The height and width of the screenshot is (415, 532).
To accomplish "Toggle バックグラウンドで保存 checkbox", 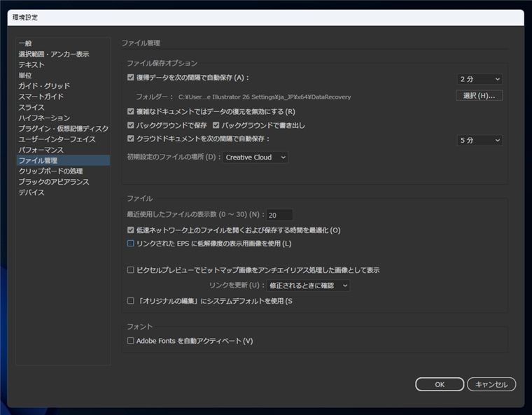I will tap(131, 125).
